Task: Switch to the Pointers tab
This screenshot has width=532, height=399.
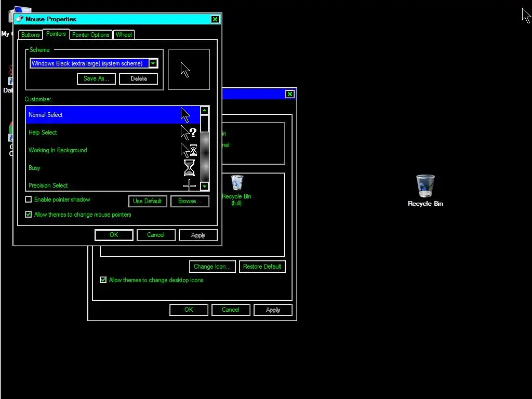Action: pyautogui.click(x=56, y=34)
